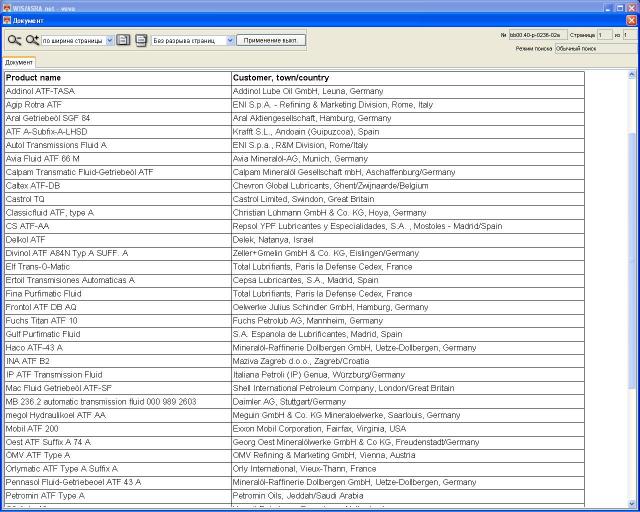
Task: Close the 'Документ' inner window
Action: coord(631,20)
